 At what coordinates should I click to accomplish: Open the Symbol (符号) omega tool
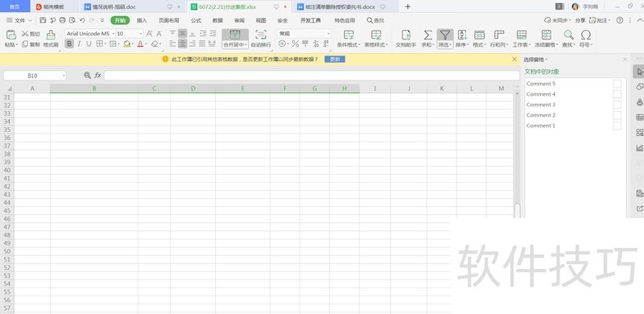coord(586,39)
